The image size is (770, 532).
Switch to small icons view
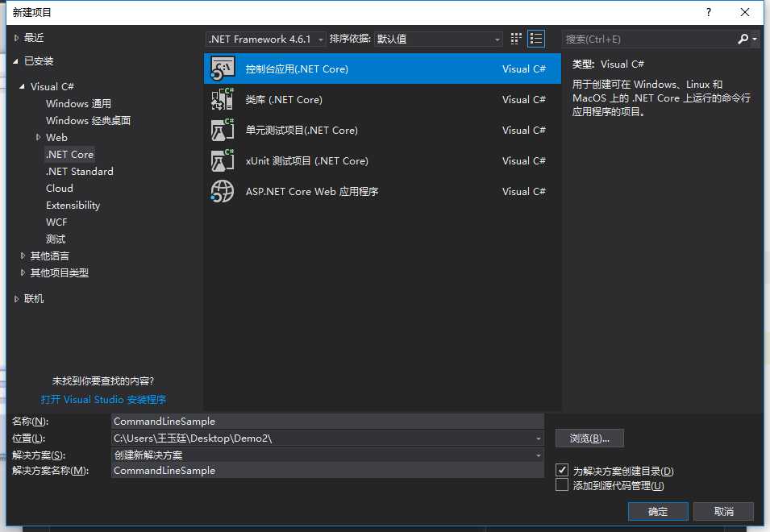tap(516, 39)
